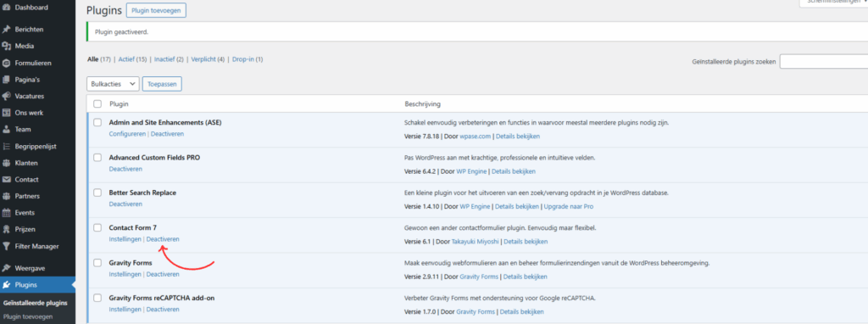View details for Better Search Replace
Image resolution: width=868 pixels, height=324 pixels.
coord(516,207)
